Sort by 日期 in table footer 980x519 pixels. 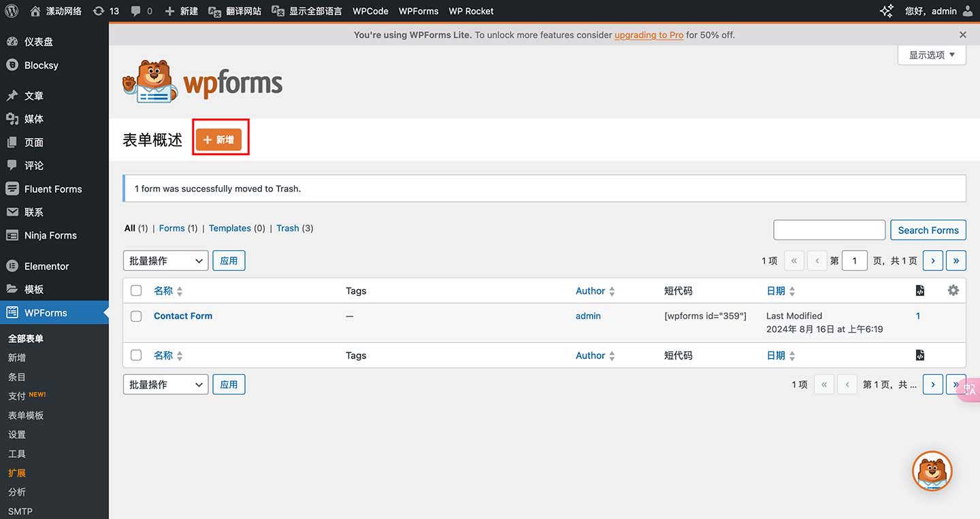(781, 355)
